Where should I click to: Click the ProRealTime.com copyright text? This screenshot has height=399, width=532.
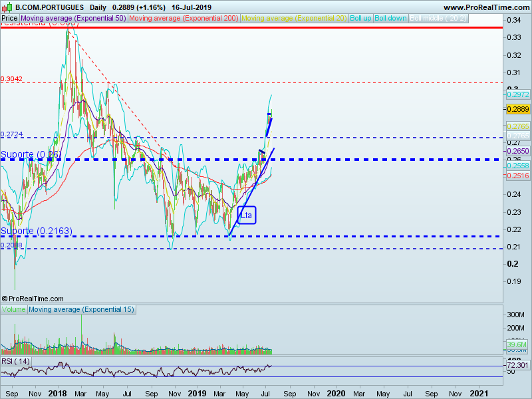point(33,299)
